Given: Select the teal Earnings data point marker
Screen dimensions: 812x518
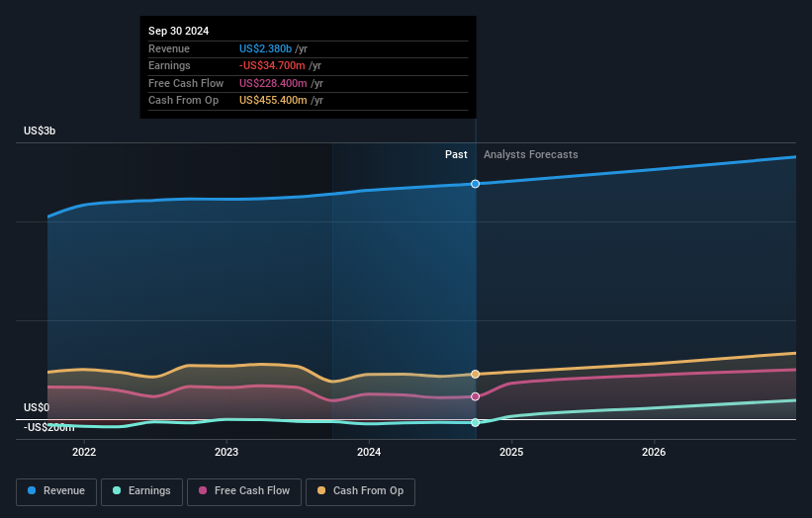Looking at the screenshot, I should (476, 423).
